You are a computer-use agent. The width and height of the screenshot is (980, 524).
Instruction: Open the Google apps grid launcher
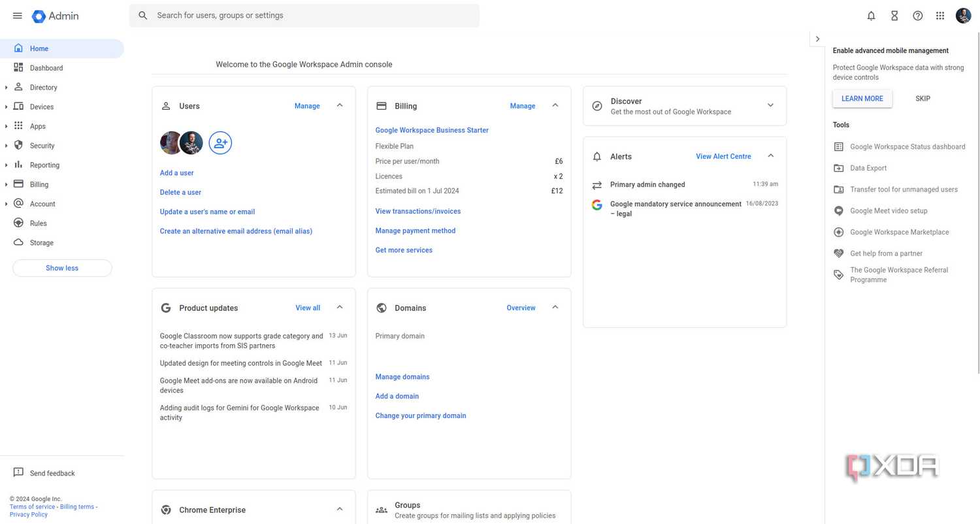click(x=940, y=16)
